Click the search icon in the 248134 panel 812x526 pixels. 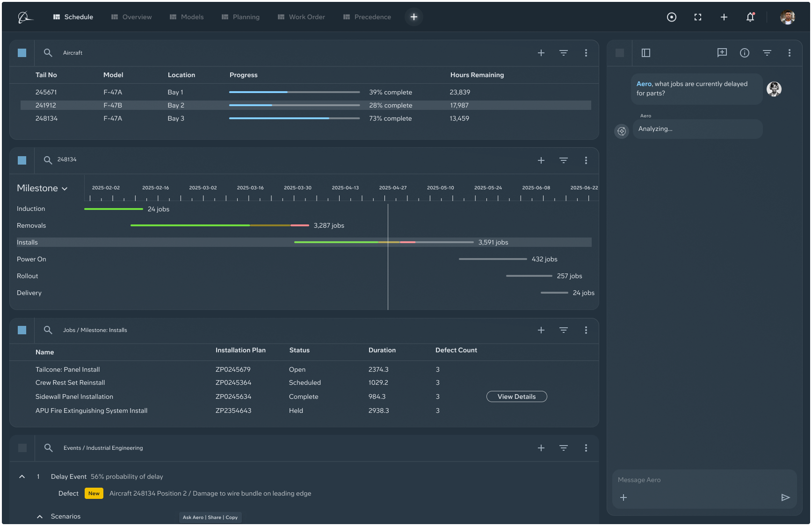coord(48,160)
